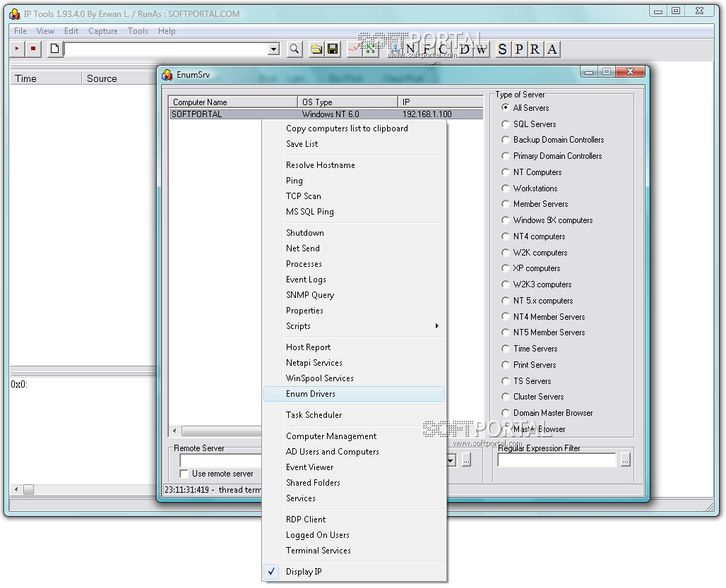This screenshot has width=726, height=588.
Task: Choose TCP Scan in context menu
Action: pos(355,196)
